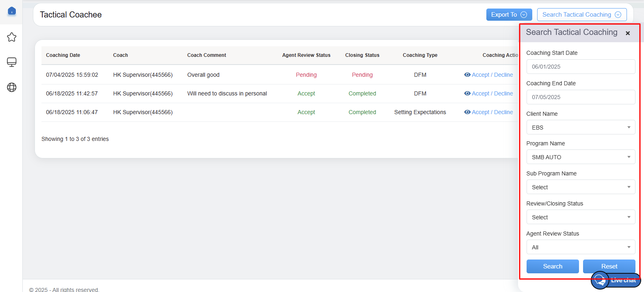Click the eye icon in the 07/04/2025 row
The height and width of the screenshot is (292, 644).
467,75
